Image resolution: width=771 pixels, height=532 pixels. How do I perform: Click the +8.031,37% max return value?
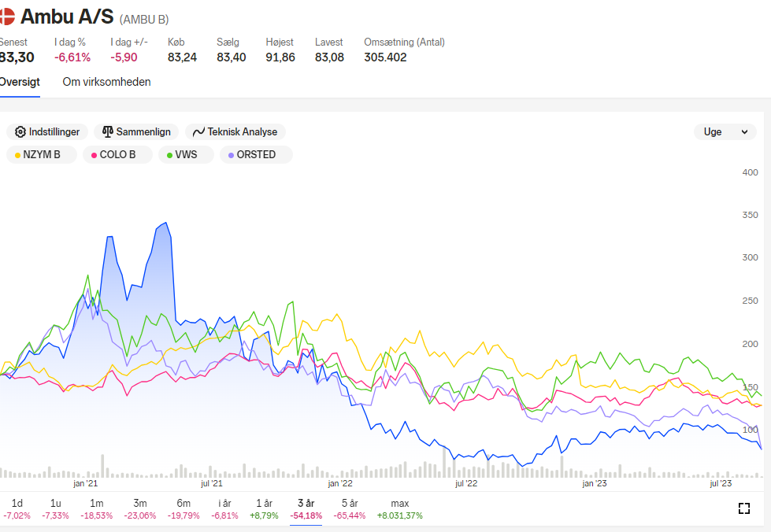click(400, 515)
